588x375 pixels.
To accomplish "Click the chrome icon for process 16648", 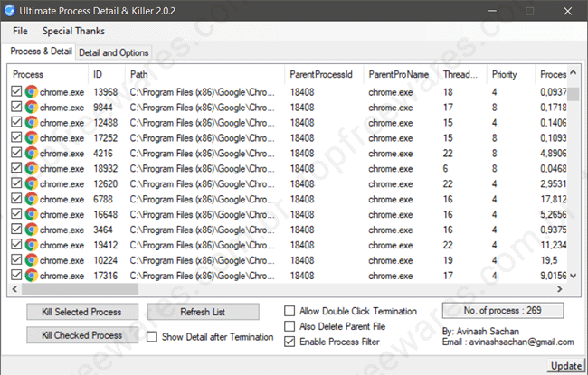I will coord(32,214).
